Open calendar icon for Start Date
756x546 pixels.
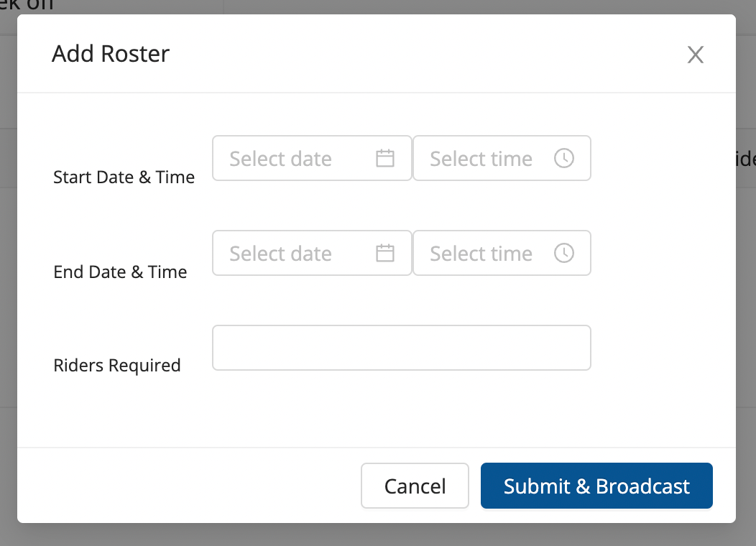(x=386, y=158)
